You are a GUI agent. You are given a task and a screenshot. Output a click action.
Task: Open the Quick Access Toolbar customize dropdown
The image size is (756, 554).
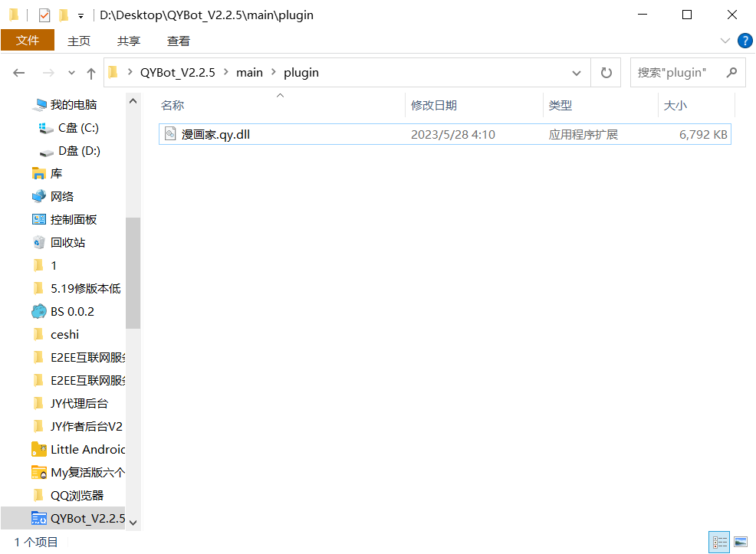81,15
